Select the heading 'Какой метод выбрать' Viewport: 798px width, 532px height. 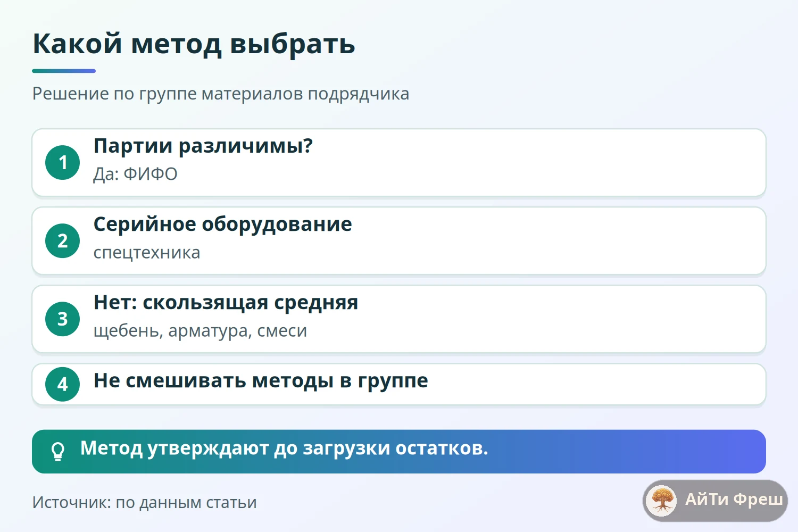[194, 44]
